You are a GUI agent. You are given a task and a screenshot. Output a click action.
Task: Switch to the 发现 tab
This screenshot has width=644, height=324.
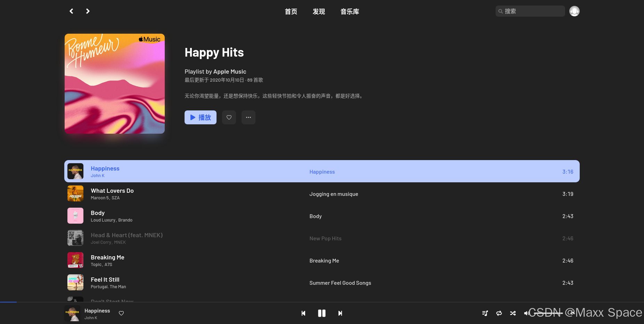pos(318,11)
